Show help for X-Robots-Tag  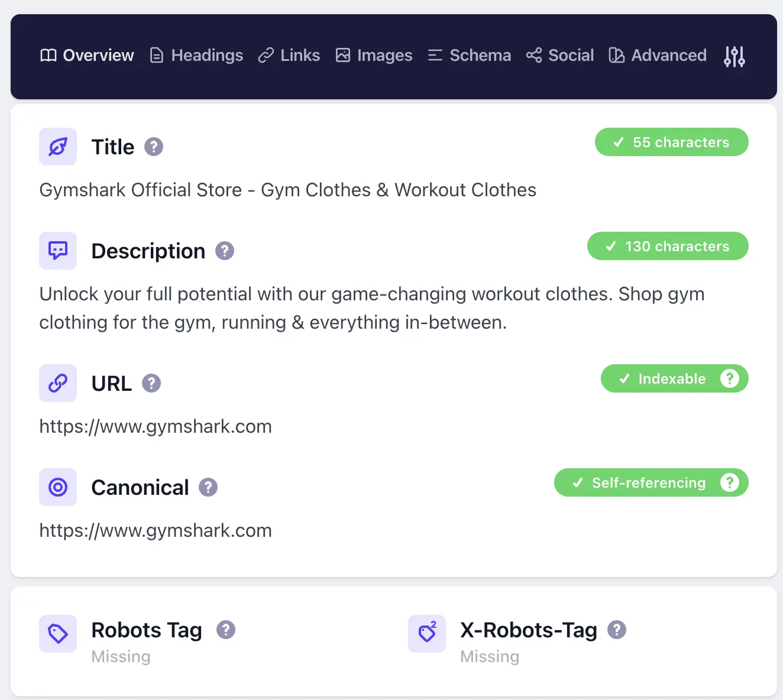pos(617,630)
